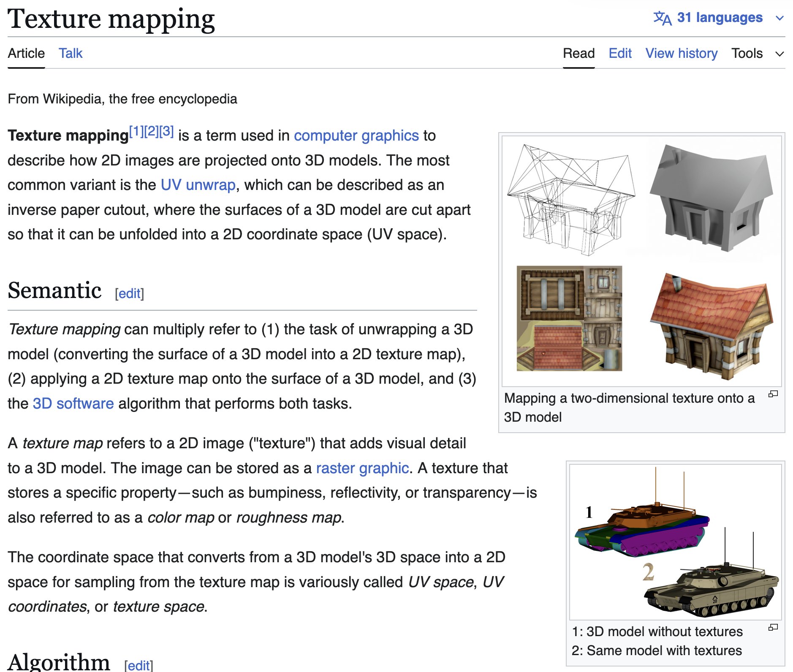
Task: Switch to the Talk tab
Action: pos(71,53)
